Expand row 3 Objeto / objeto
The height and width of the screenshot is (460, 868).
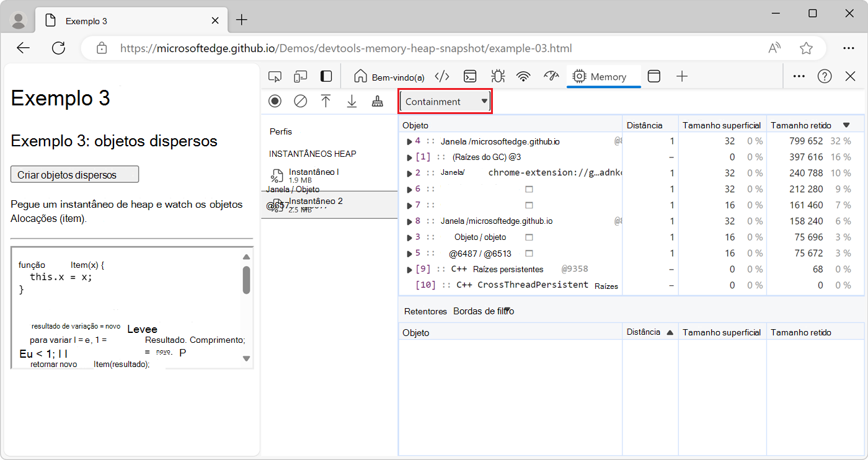point(409,237)
